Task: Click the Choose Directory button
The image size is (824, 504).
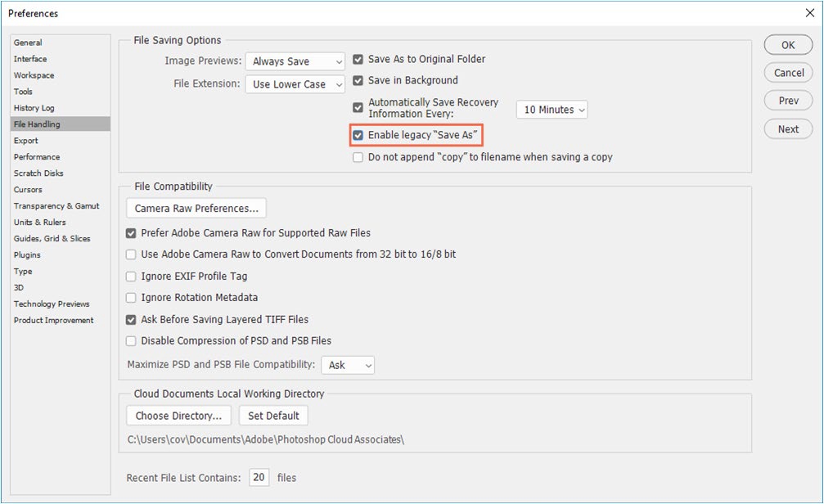Action: [179, 416]
